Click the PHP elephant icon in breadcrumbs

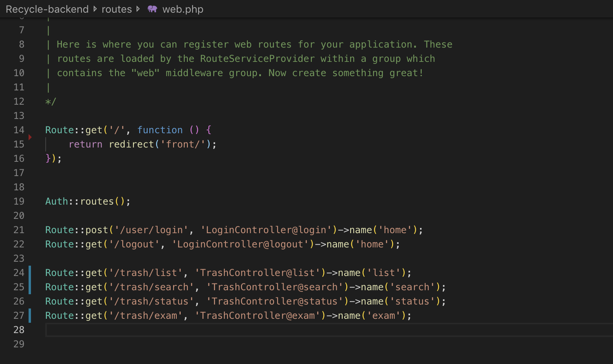pyautogui.click(x=152, y=9)
